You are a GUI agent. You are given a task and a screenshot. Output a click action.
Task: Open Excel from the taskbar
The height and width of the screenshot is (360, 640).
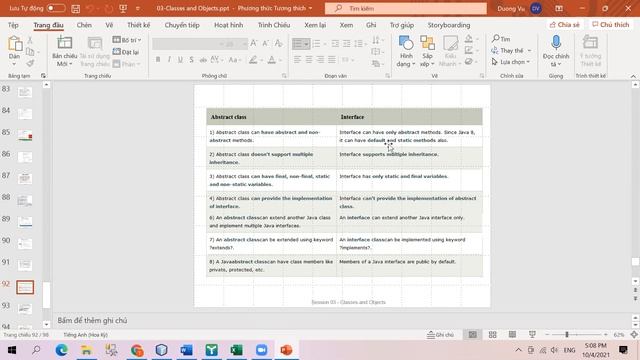pyautogui.click(x=236, y=350)
